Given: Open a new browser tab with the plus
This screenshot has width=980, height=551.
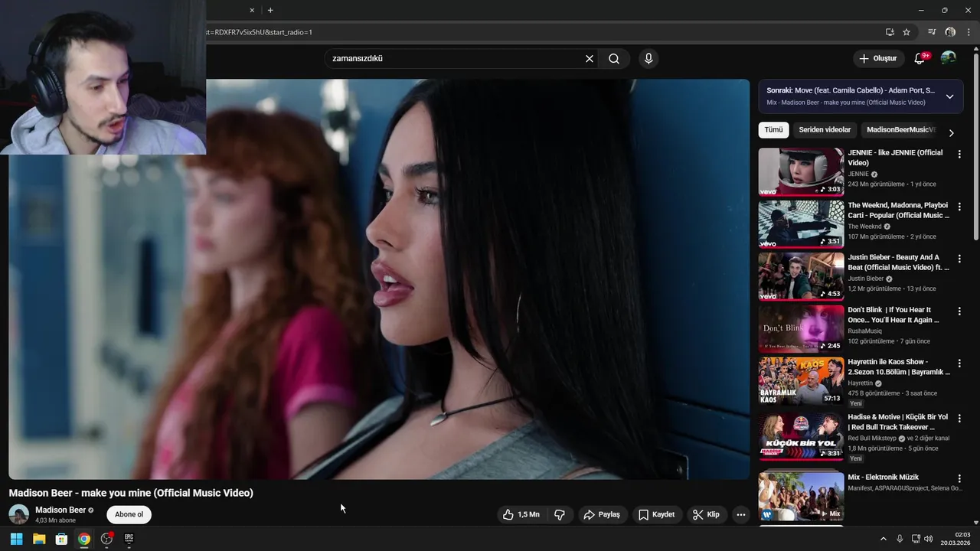Looking at the screenshot, I should [x=270, y=10].
